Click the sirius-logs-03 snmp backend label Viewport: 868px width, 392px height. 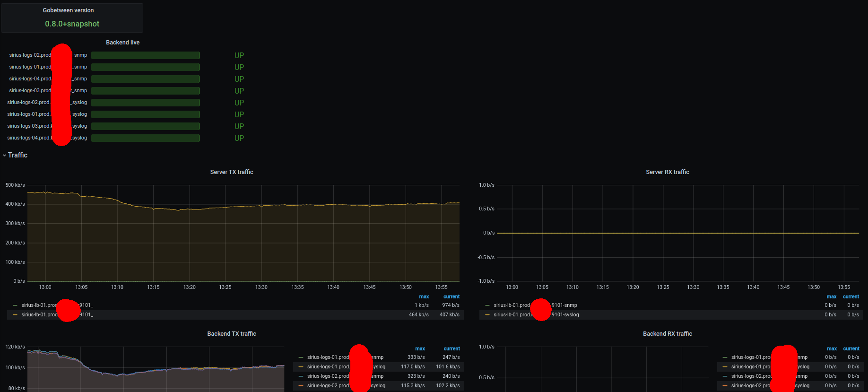coord(48,91)
